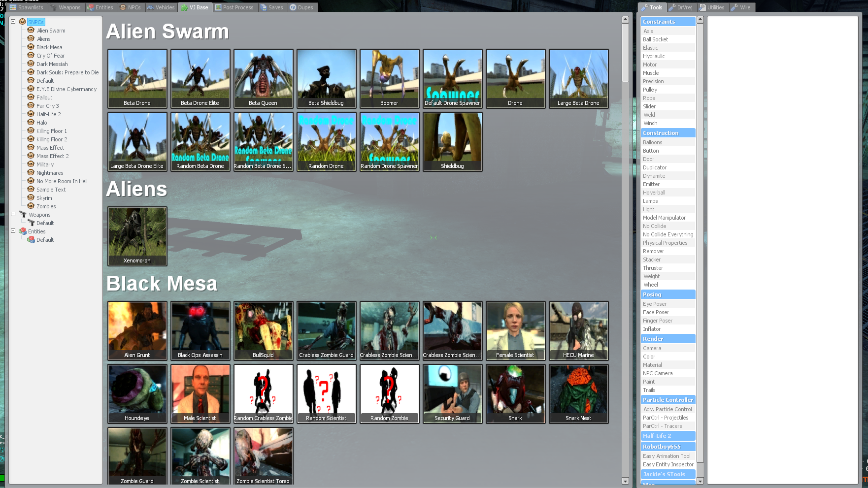
Task: Click the Snark NPC icon
Action: (516, 394)
